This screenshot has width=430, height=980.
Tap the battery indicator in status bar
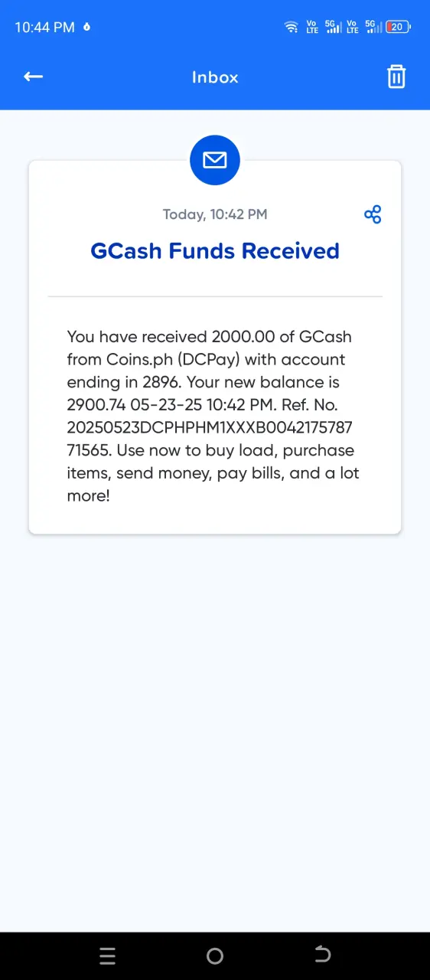[x=399, y=27]
